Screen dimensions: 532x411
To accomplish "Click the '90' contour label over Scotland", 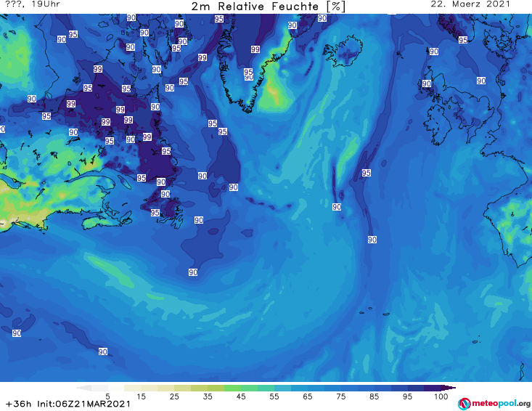I will [x=427, y=84].
